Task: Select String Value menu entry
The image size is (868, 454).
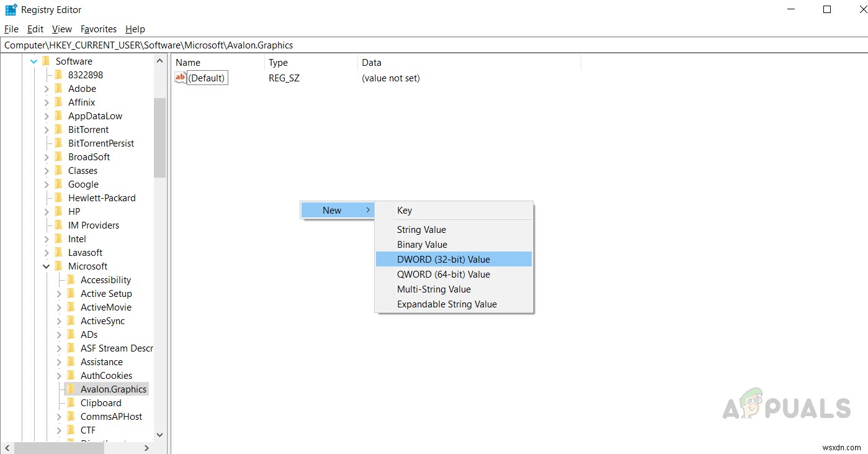Action: pos(454,229)
